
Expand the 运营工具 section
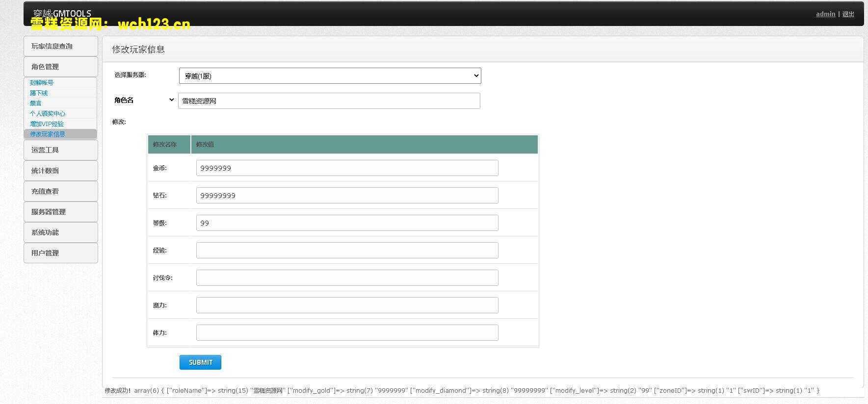pos(61,150)
